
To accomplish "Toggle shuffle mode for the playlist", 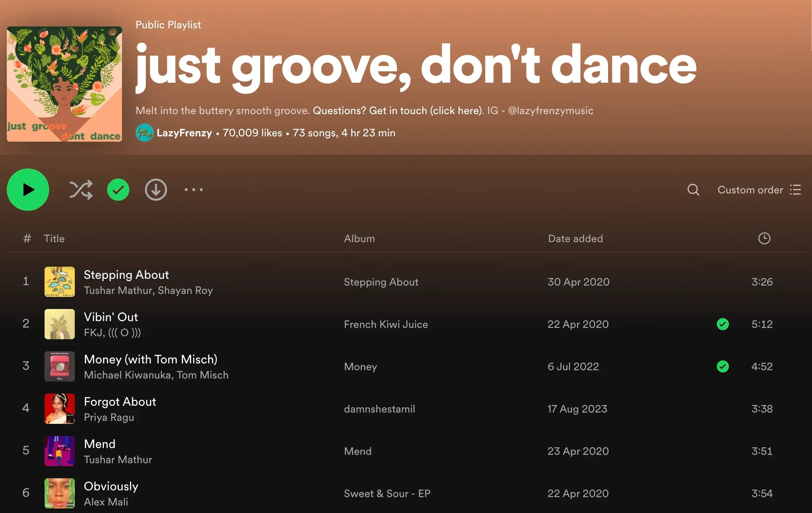I will point(81,190).
